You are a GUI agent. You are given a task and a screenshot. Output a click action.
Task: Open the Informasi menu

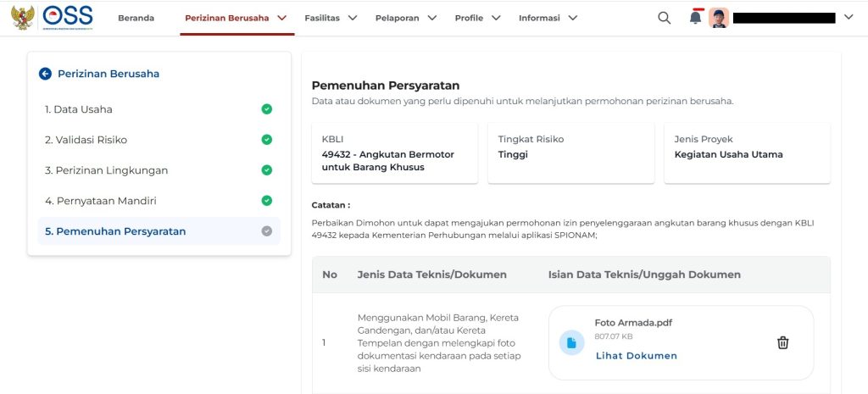[x=548, y=18]
